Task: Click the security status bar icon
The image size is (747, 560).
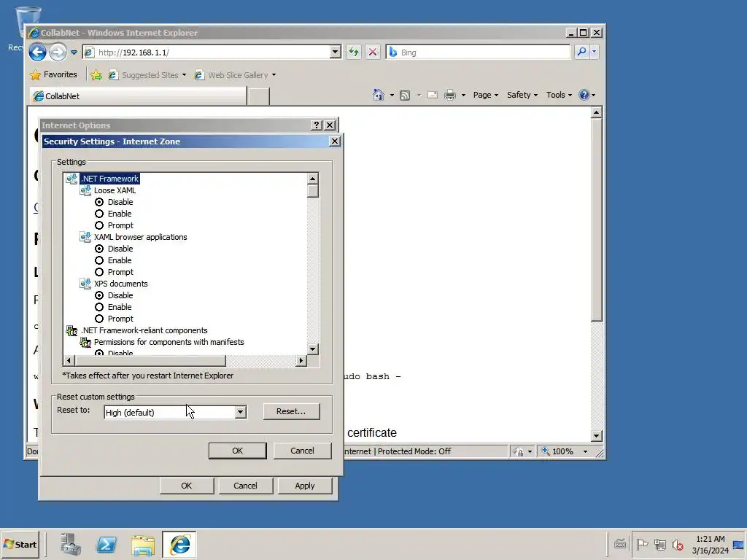Action: pyautogui.click(x=519, y=451)
